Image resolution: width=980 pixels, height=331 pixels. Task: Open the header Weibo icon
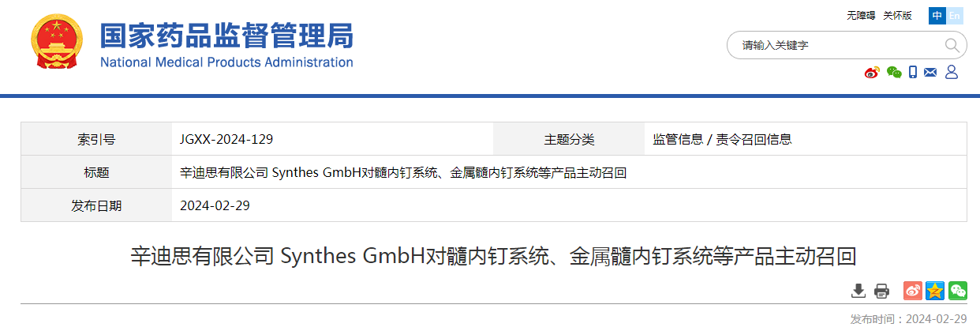click(872, 73)
